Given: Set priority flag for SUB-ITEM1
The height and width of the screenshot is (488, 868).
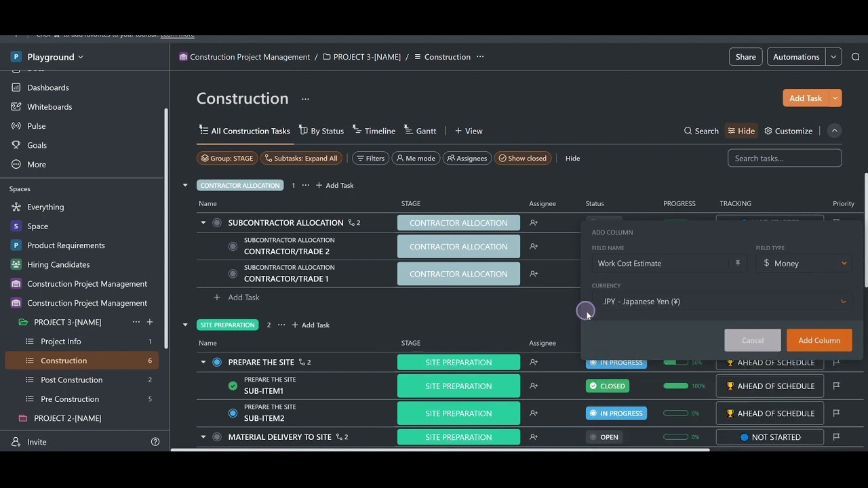Looking at the screenshot, I should pyautogui.click(x=837, y=386).
